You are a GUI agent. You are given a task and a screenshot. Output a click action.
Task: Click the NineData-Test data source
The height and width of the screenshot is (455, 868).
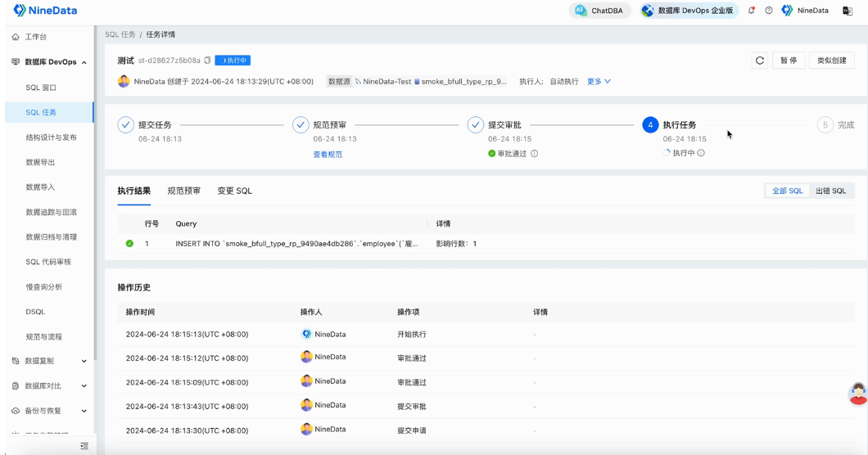click(383, 81)
